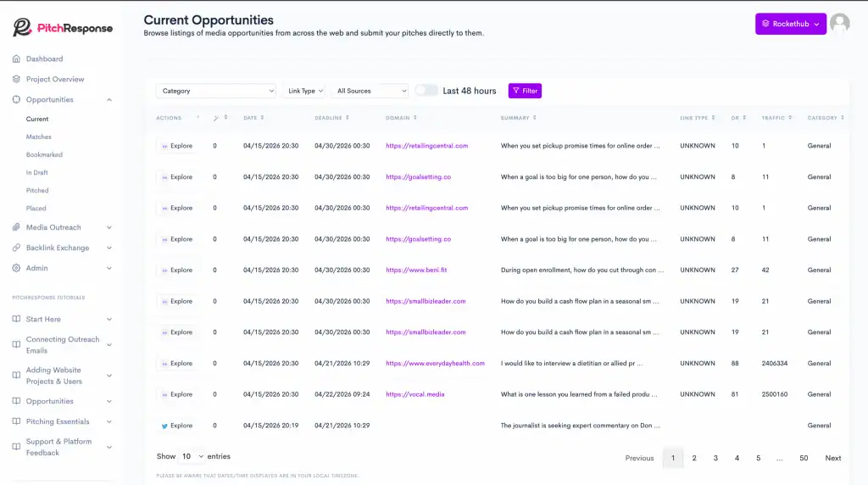
Task: Click the PitchResponse logo
Action: coord(63,27)
